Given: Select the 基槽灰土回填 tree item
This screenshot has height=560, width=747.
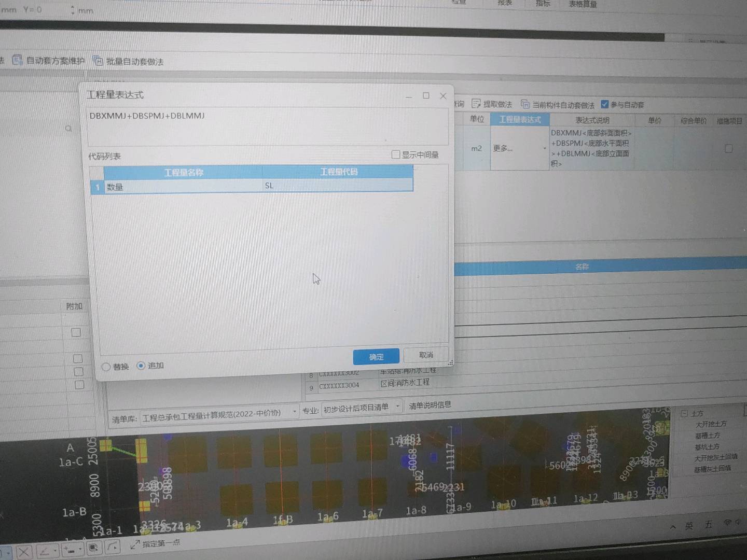Looking at the screenshot, I should pyautogui.click(x=712, y=469).
